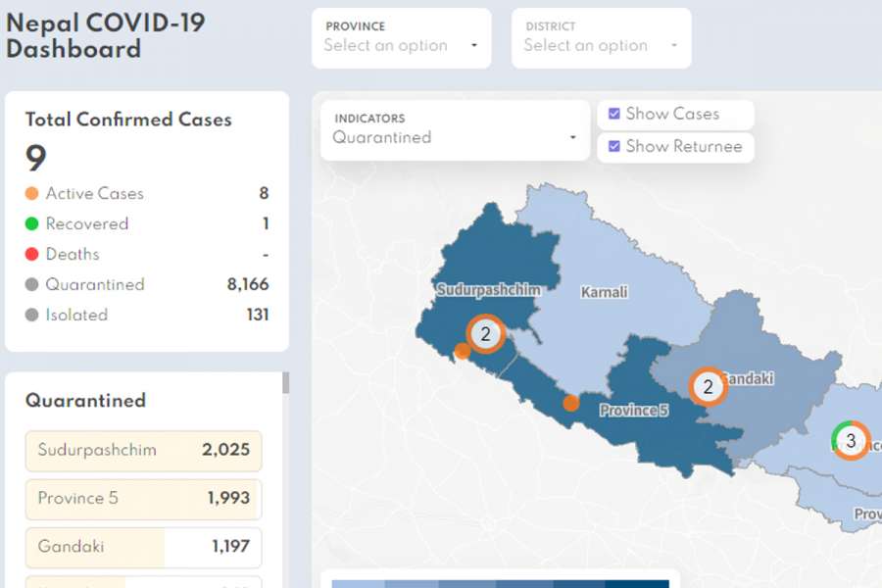Select the Gandaki row showing 1,197
Image resolution: width=882 pixels, height=588 pixels.
click(x=143, y=547)
